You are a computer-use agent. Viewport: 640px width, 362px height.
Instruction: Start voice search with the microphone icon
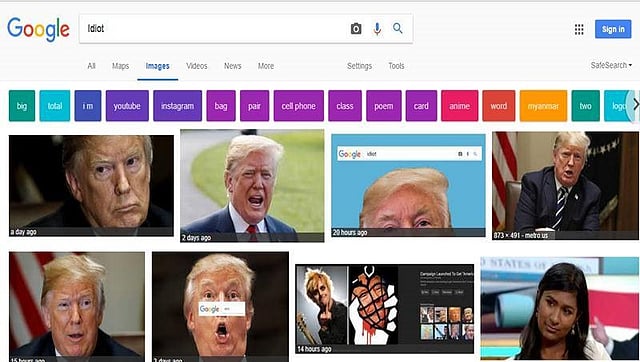point(377,29)
